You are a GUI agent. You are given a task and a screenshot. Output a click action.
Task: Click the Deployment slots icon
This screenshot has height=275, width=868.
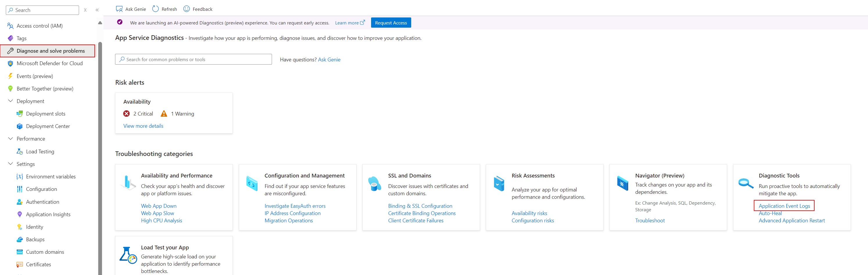pyautogui.click(x=20, y=114)
